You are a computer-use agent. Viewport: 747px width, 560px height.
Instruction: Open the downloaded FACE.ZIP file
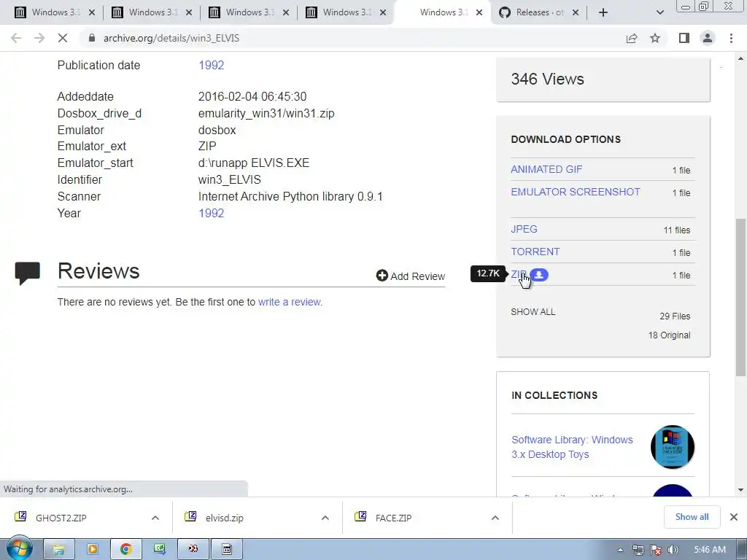pyautogui.click(x=393, y=518)
